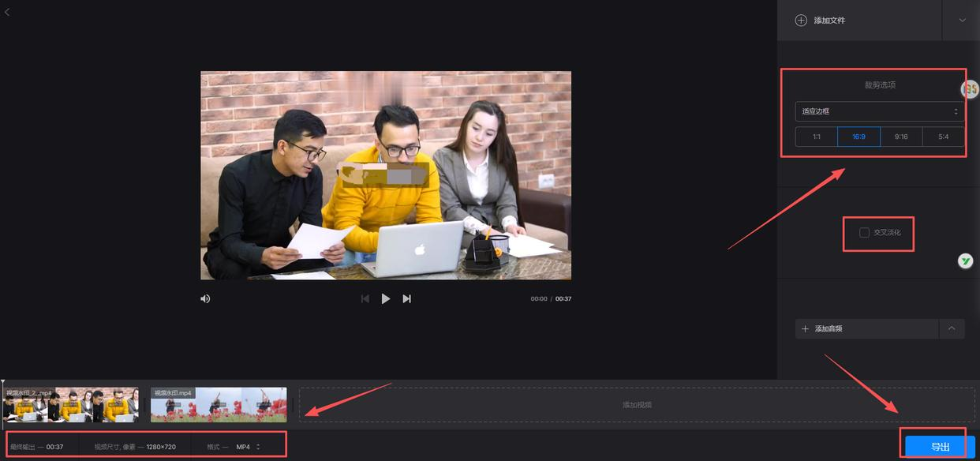The image size is (980, 461).
Task: Click the green round floating icon
Action: coord(965,261)
